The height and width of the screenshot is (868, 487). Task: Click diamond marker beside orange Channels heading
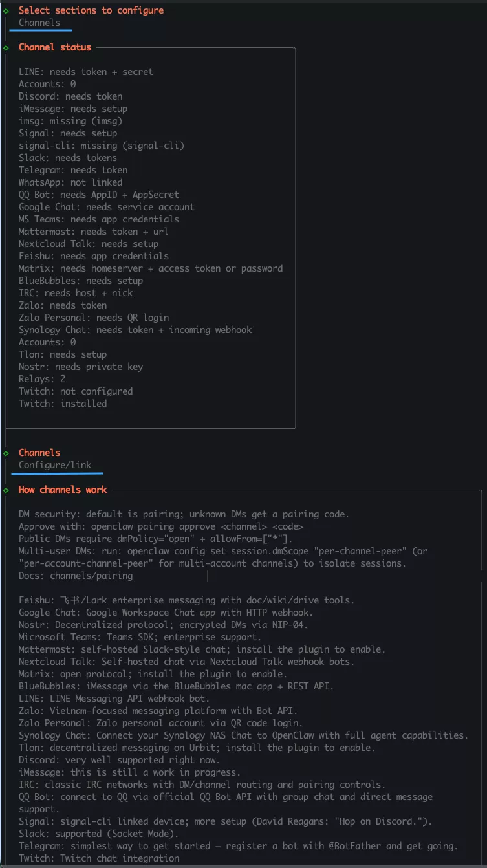pos(6,453)
